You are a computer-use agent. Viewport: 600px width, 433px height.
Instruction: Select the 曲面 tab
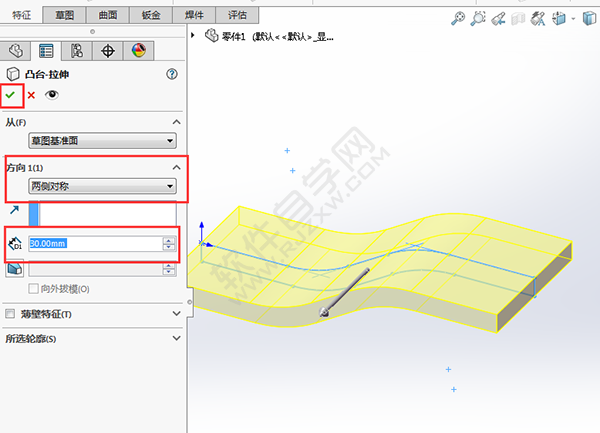(108, 15)
